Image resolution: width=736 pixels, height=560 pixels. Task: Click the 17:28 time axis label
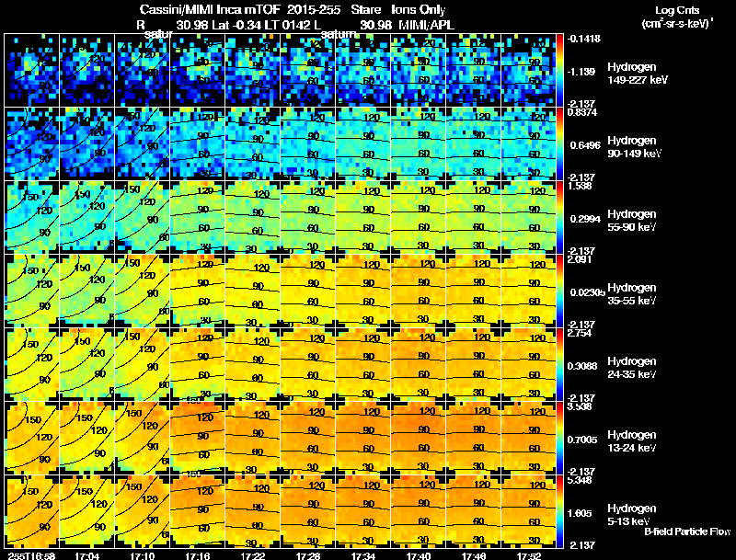pos(308,555)
